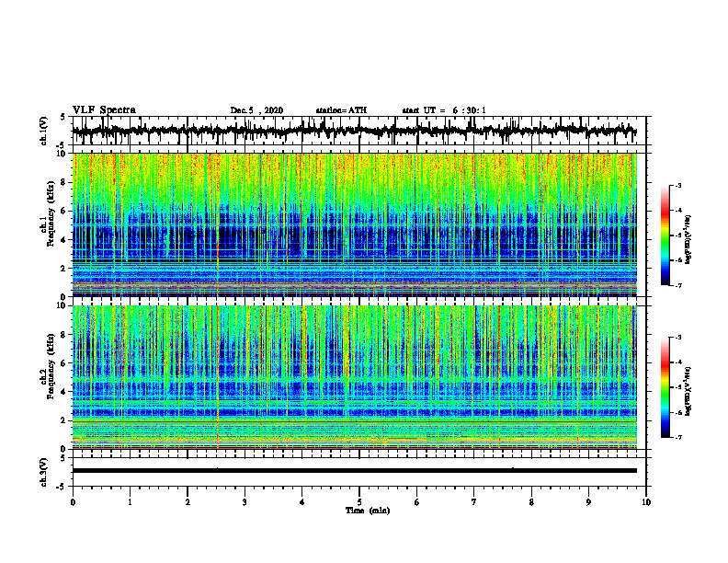The height and width of the screenshot is (563, 728).
Task: Click the '5' time-axis tick label below ch.3
Action: [359, 502]
